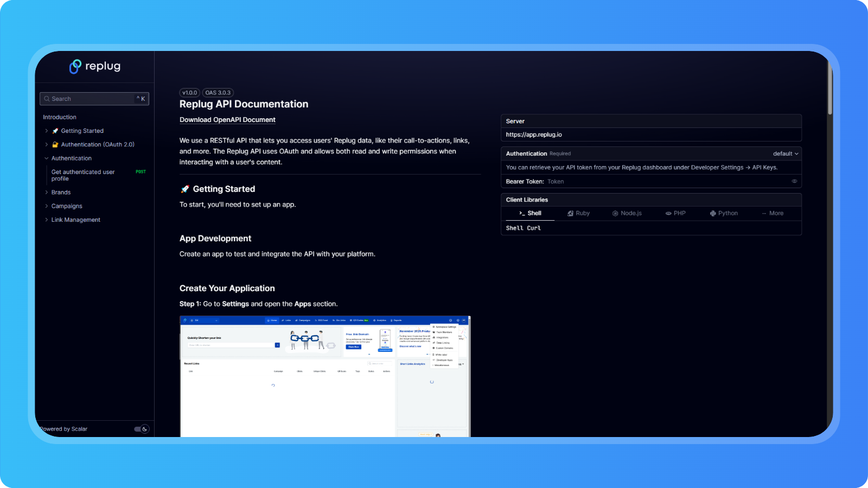Expand the Campaigns sidebar section
This screenshot has height=488, width=868.
[47, 206]
